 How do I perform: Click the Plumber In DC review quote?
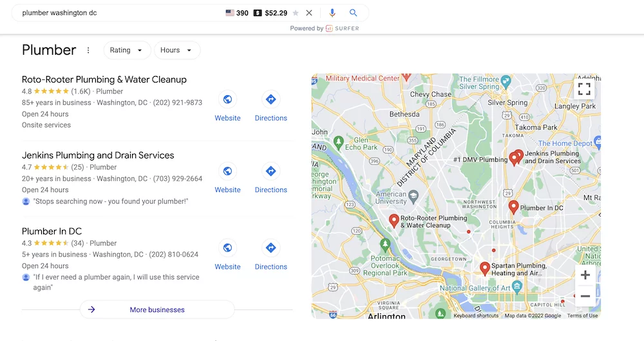[x=116, y=282]
